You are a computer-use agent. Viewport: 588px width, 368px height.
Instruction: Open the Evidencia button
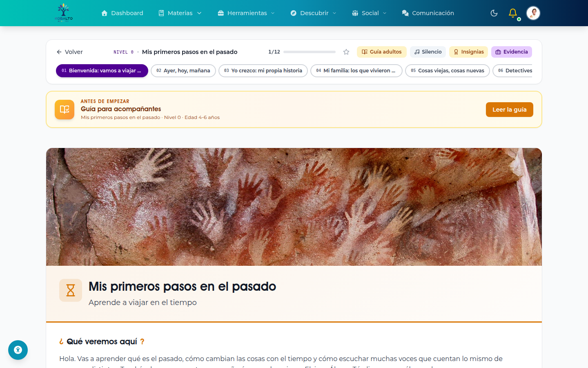coord(512,52)
